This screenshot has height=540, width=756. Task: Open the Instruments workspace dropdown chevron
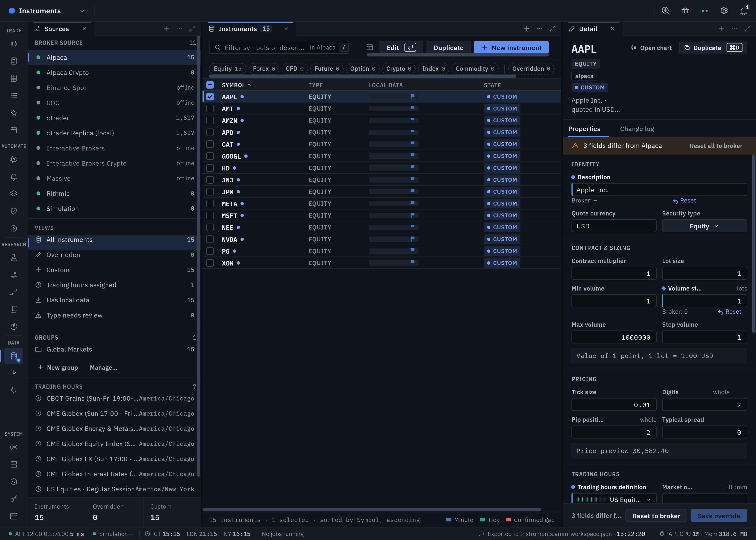click(82, 11)
